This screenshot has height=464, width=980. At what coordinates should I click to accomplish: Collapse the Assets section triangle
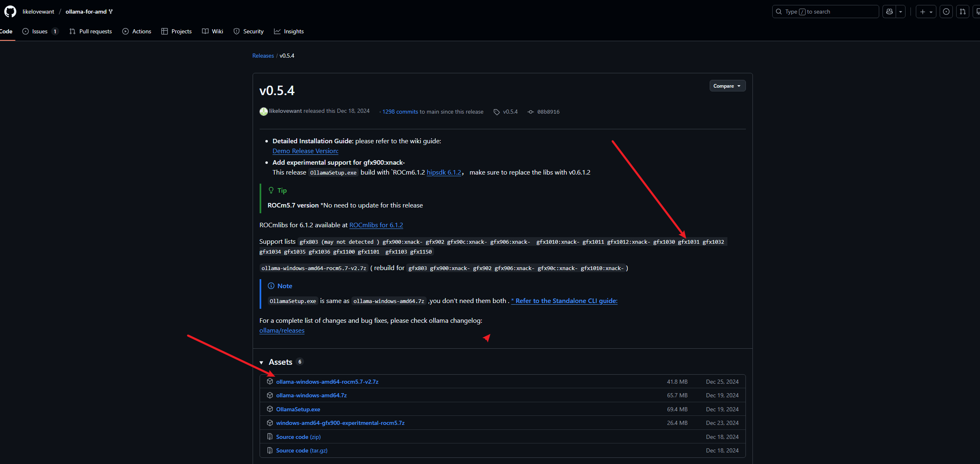261,362
